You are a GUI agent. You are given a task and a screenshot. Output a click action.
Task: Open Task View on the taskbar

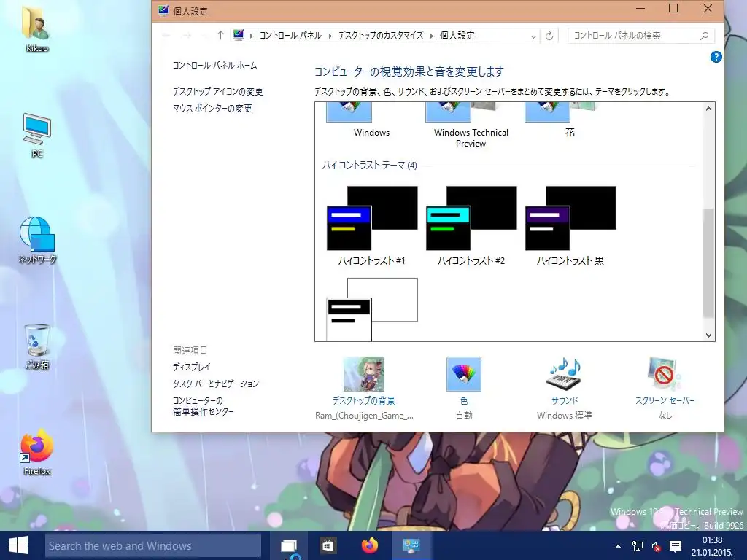[x=289, y=545]
